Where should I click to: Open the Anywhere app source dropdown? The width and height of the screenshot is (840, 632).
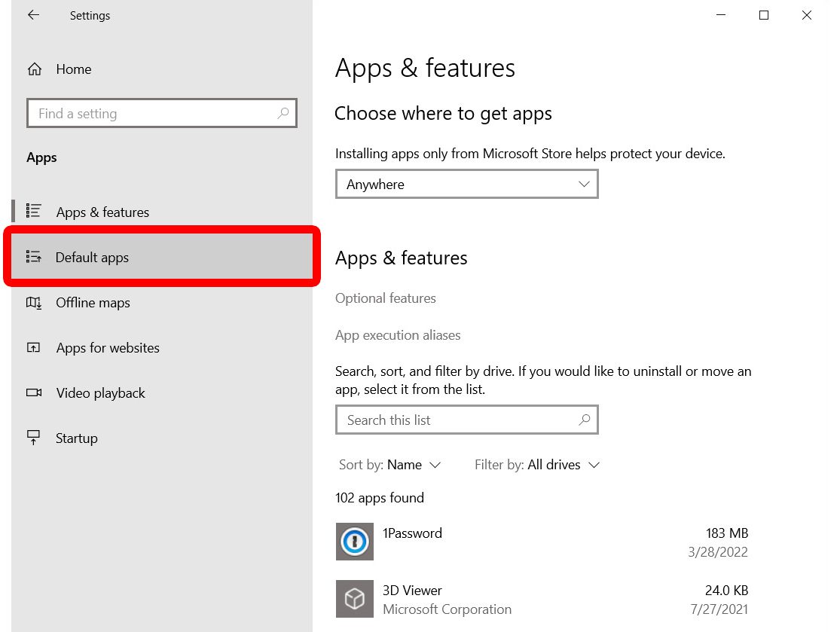(x=466, y=184)
